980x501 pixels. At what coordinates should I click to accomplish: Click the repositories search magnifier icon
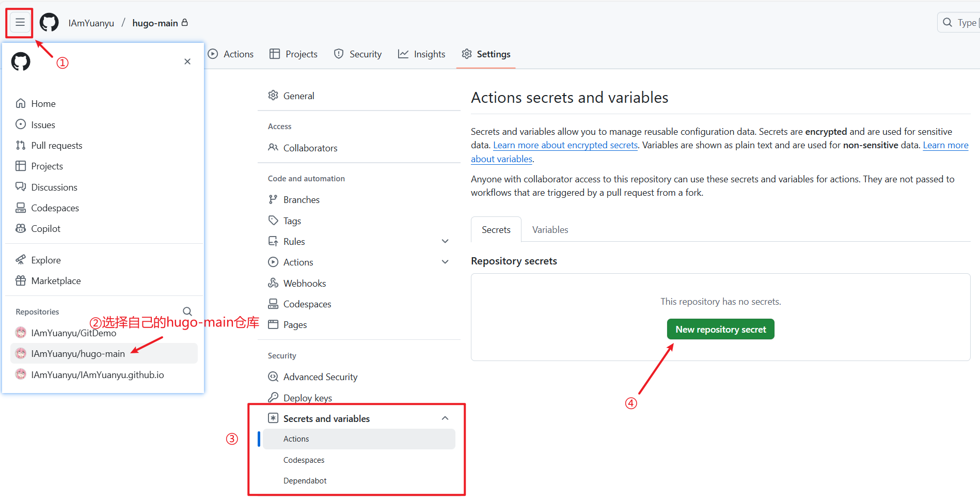click(x=187, y=311)
